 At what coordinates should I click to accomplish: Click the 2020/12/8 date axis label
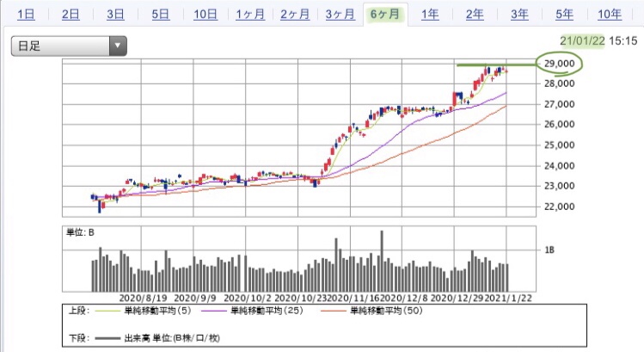tap(405, 298)
